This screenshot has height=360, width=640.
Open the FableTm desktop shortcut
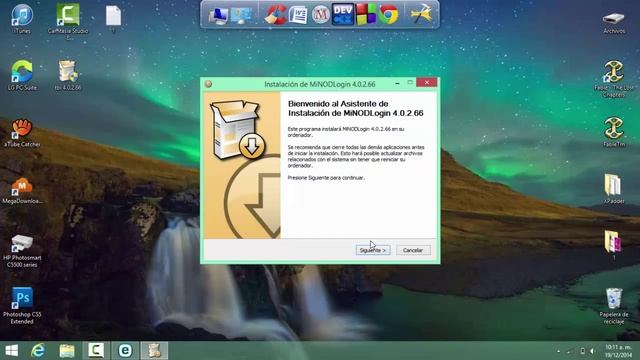coord(613,132)
